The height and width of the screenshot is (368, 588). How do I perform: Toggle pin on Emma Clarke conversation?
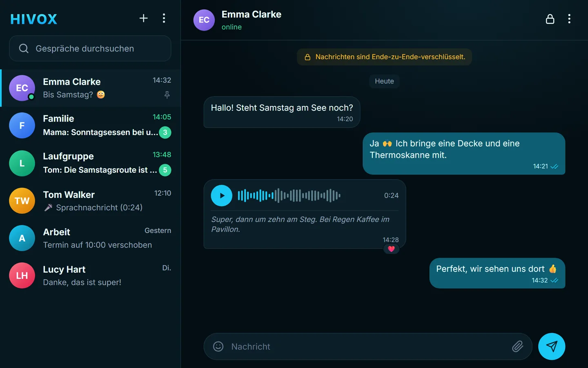tap(167, 95)
